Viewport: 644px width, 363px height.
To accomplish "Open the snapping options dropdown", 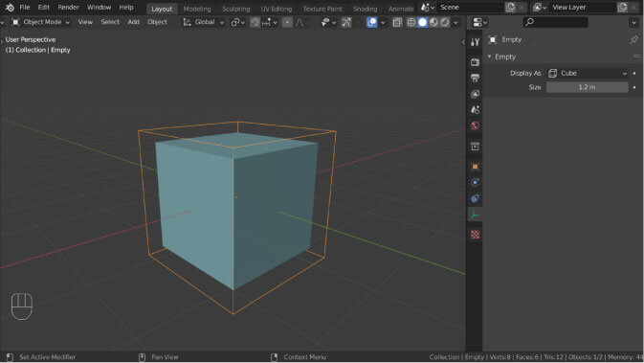I will coord(270,22).
